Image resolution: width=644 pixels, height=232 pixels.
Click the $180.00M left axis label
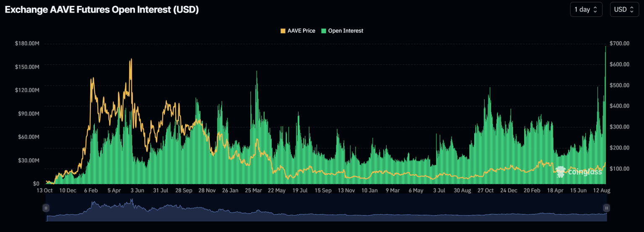pyautogui.click(x=27, y=44)
